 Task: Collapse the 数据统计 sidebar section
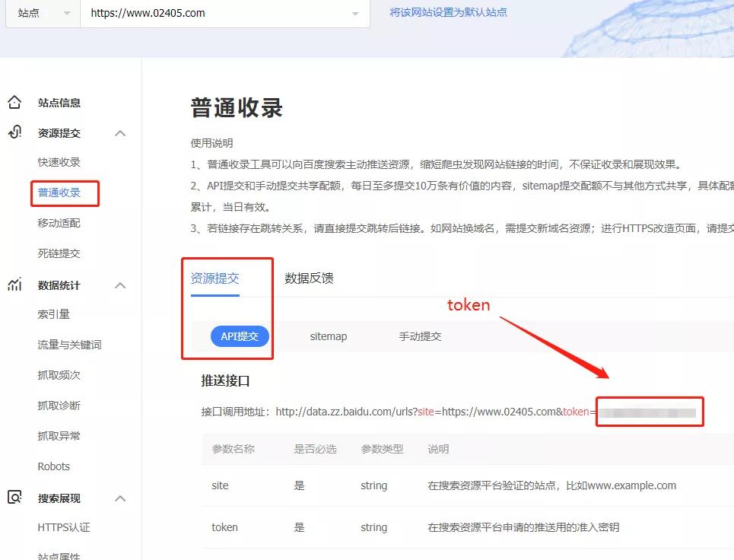[120, 285]
